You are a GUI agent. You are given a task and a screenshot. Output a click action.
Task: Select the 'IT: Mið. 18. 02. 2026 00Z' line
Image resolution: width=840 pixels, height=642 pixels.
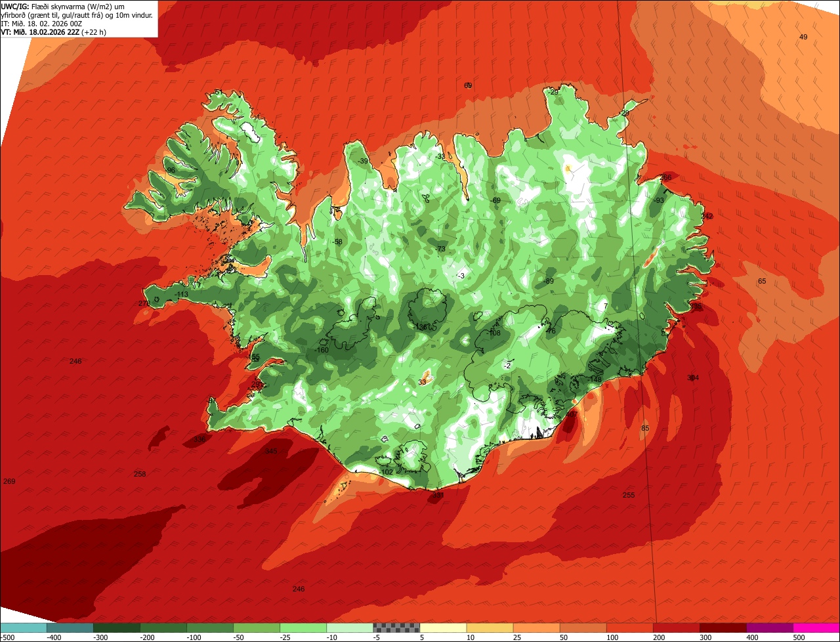coord(41,23)
